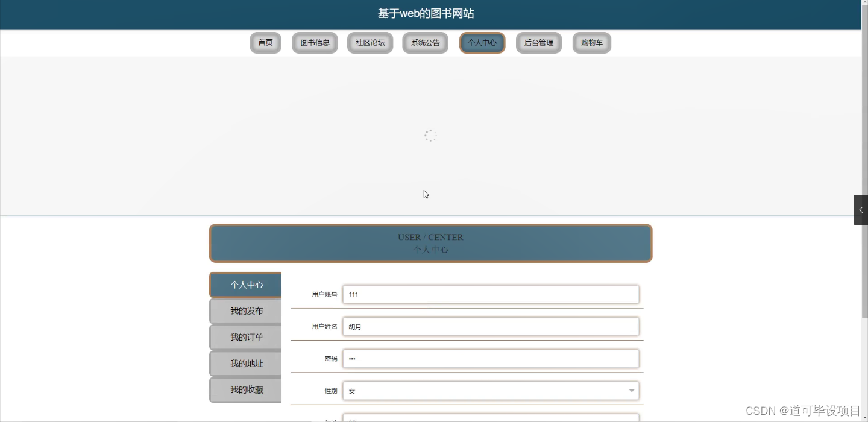Open the 图书信息 navigation page
The image size is (868, 422).
(x=315, y=42)
